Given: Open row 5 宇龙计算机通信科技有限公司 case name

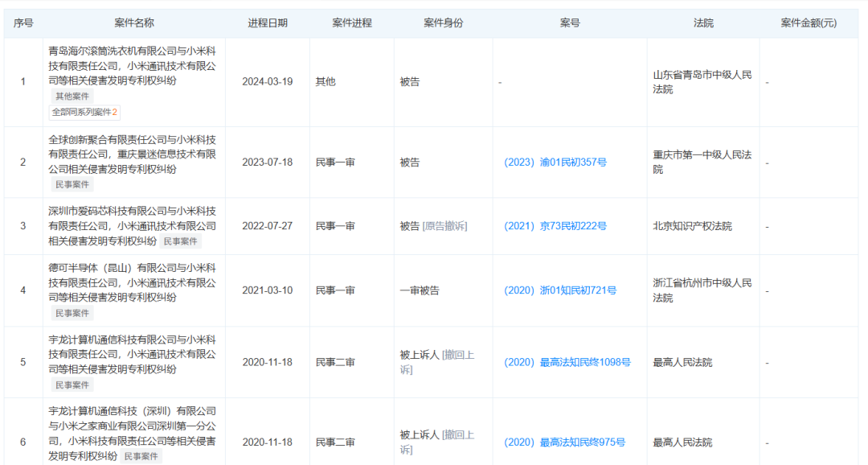Looking at the screenshot, I should click(x=133, y=355).
